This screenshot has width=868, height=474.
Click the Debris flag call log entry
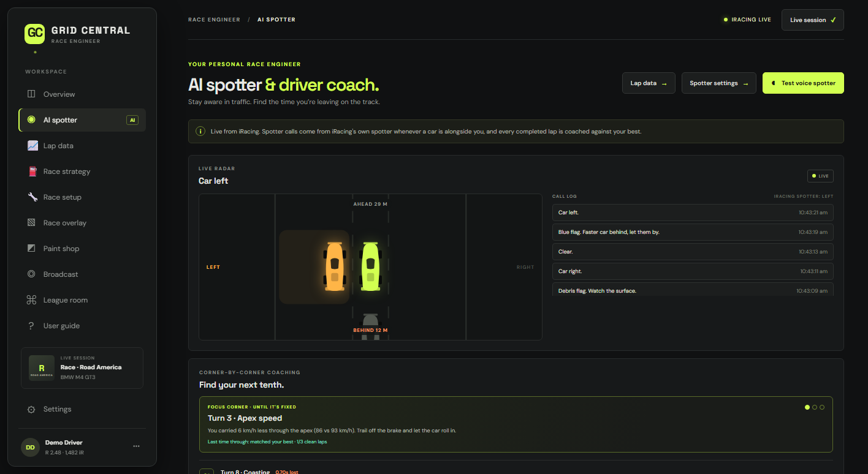(693, 290)
